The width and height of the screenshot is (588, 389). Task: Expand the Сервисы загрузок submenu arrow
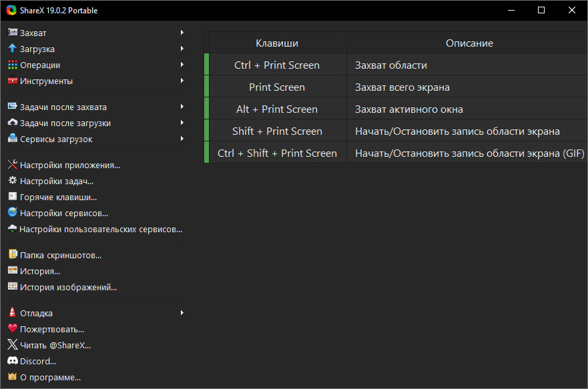click(x=182, y=139)
